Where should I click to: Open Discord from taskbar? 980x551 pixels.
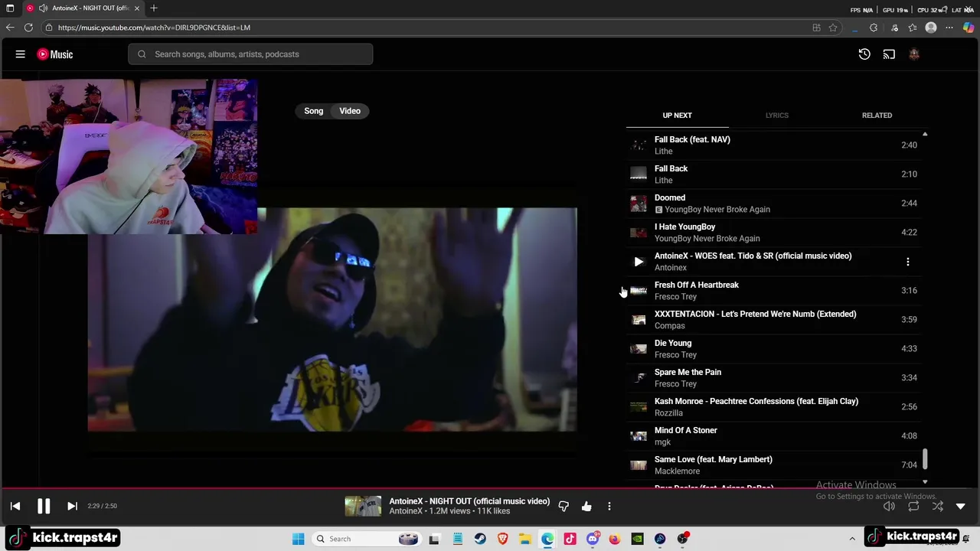pos(593,539)
